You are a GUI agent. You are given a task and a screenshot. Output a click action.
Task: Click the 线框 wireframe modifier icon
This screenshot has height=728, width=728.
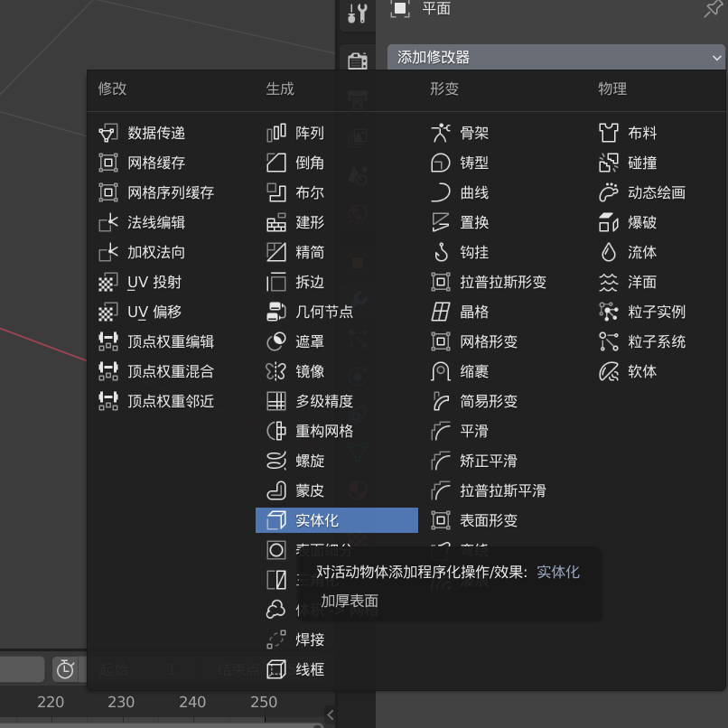[276, 669]
